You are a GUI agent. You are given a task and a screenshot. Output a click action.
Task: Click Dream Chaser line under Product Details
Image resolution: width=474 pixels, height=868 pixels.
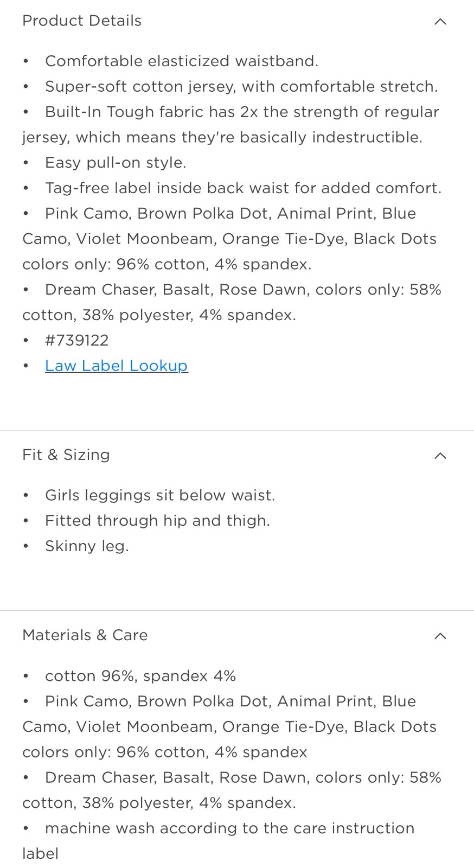tap(232, 302)
